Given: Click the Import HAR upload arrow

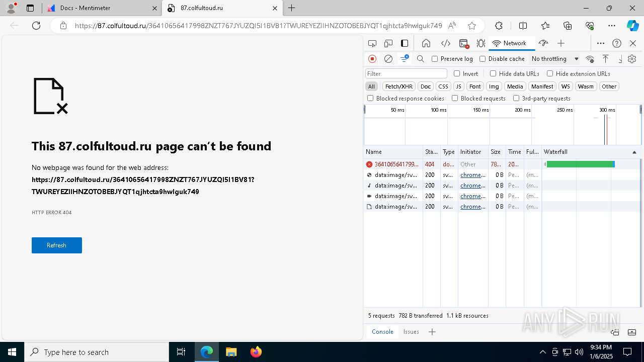Looking at the screenshot, I should 605,59.
